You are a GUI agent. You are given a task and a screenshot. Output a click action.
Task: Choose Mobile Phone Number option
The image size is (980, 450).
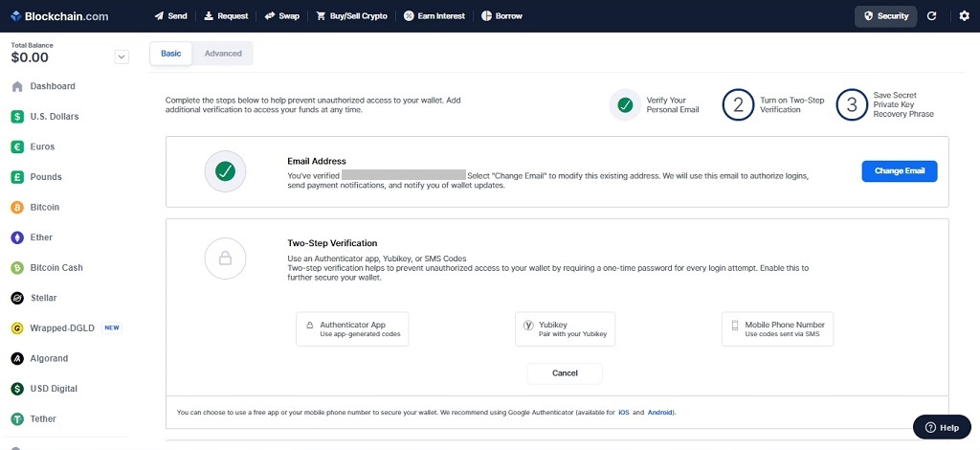coord(777,328)
